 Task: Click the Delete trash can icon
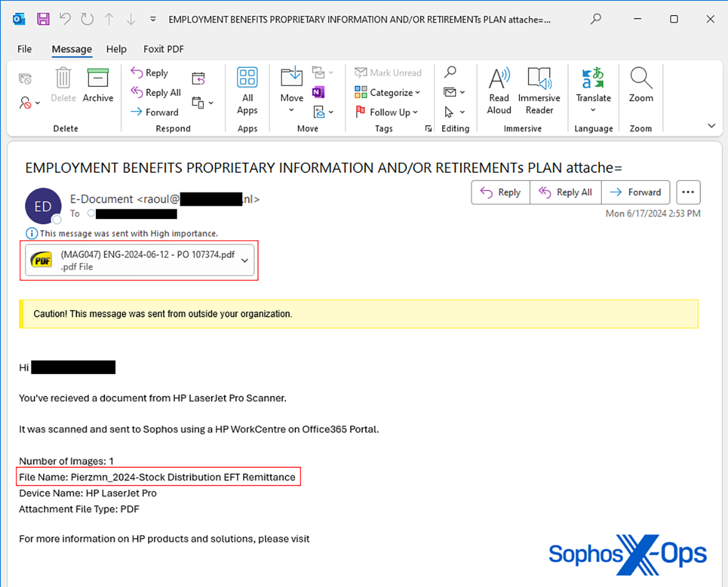(x=63, y=86)
